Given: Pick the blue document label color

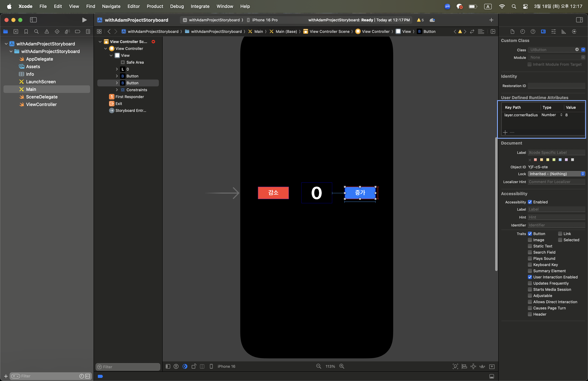Looking at the screenshot, I should (560, 160).
